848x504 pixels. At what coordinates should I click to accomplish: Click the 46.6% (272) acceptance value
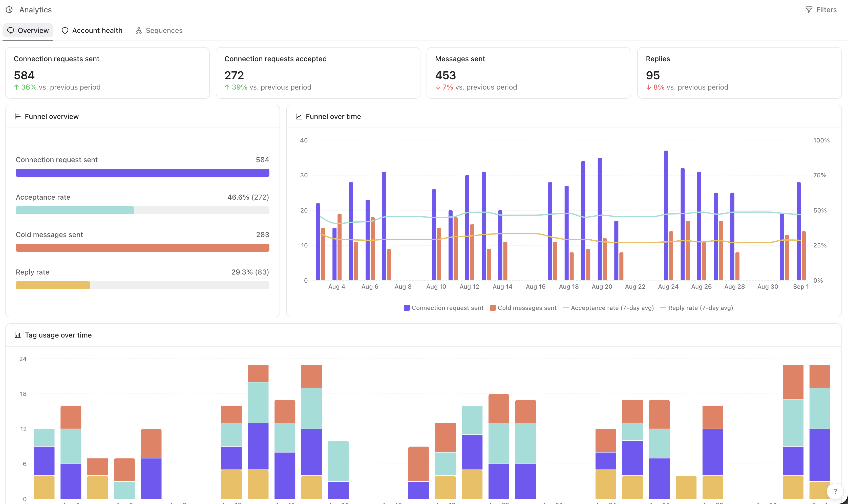pyautogui.click(x=248, y=197)
